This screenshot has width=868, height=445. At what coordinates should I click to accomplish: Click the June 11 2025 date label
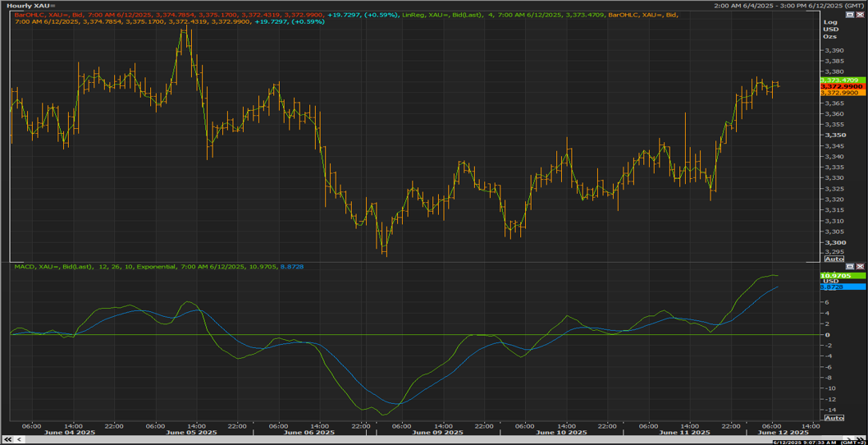pyautogui.click(x=685, y=432)
